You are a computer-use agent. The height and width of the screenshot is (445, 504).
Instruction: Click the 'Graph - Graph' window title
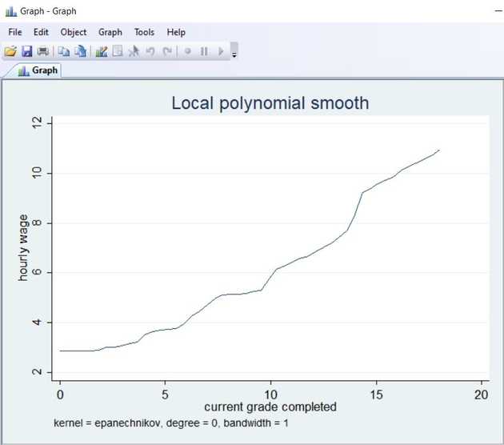(x=48, y=11)
